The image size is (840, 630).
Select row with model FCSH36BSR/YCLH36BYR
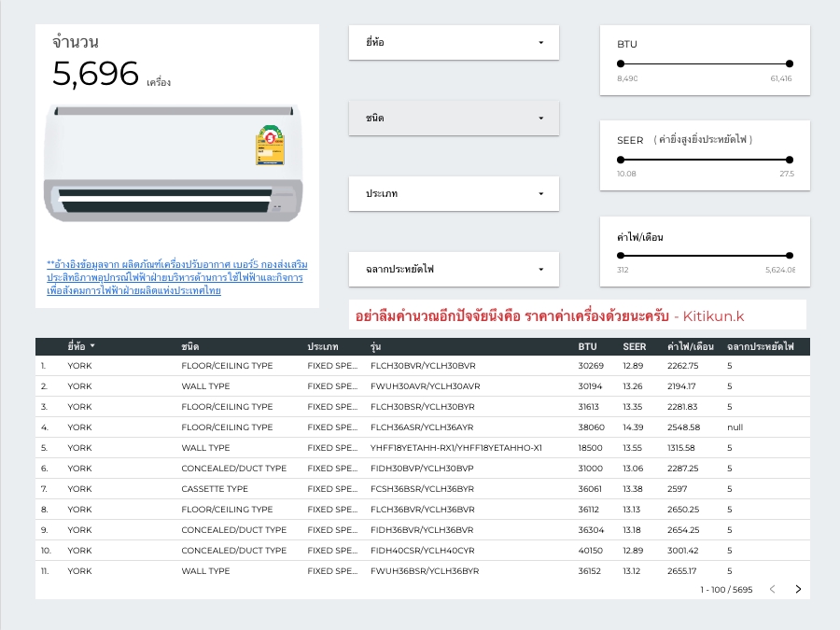[x=424, y=489]
